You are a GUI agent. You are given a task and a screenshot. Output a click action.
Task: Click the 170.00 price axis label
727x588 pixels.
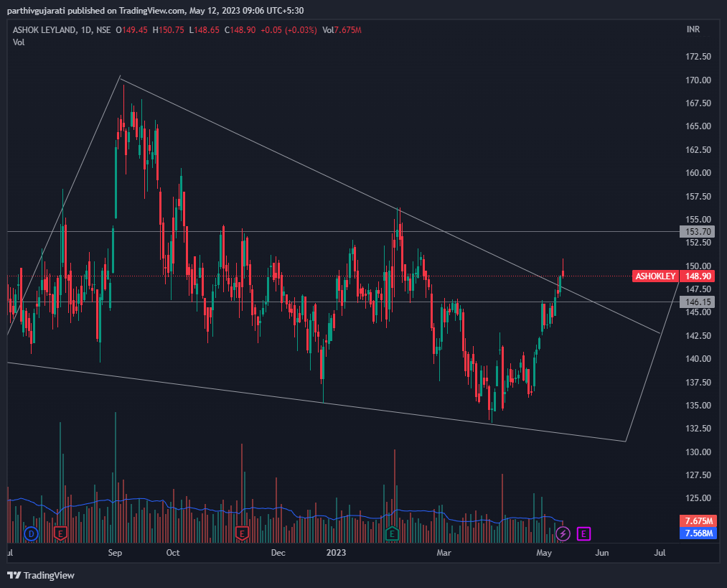(x=698, y=80)
